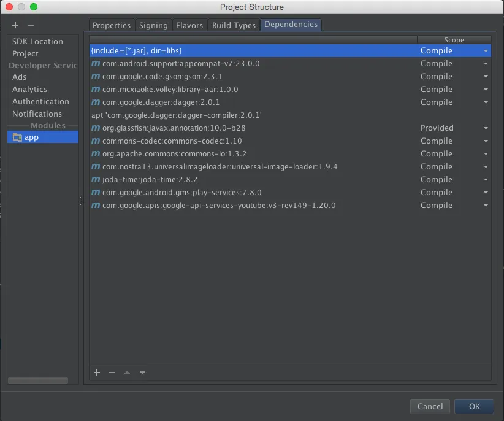Image resolution: width=504 pixels, height=421 pixels.
Task: Click Maven icon of dagger:2.0.1 dependency
Action: click(96, 102)
